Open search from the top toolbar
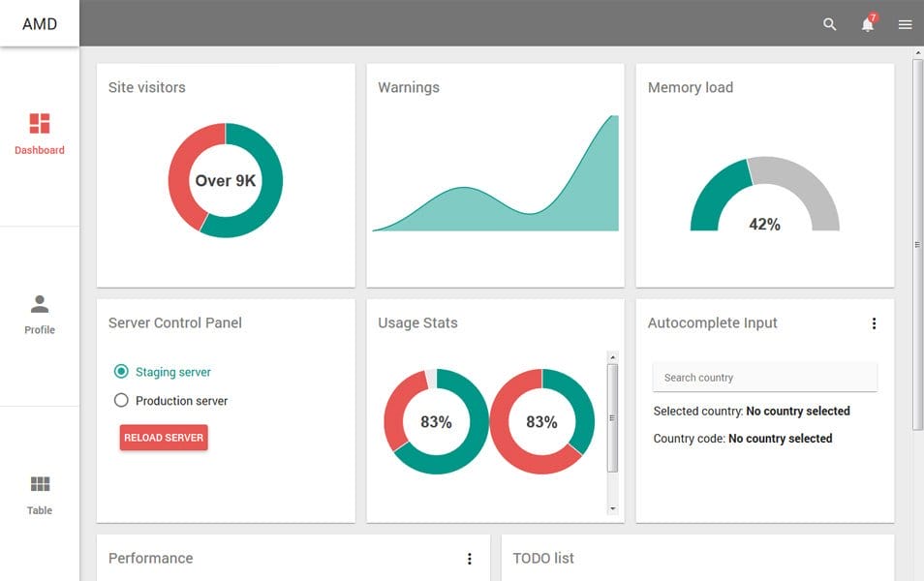924x581 pixels. pos(829,24)
